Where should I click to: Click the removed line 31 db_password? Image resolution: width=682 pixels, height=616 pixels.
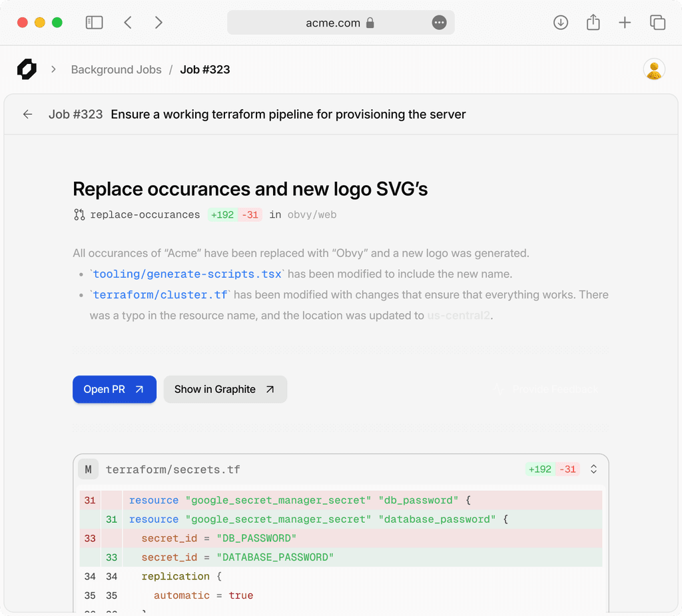[340, 500]
